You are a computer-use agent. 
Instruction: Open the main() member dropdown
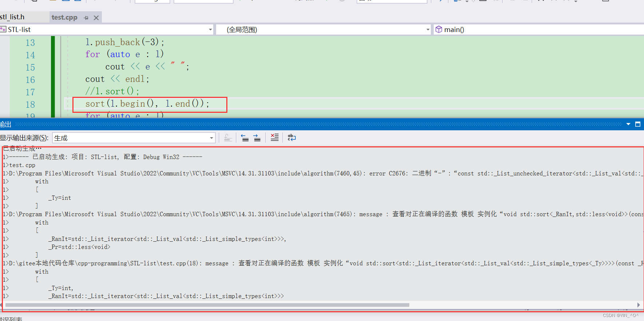click(538, 29)
